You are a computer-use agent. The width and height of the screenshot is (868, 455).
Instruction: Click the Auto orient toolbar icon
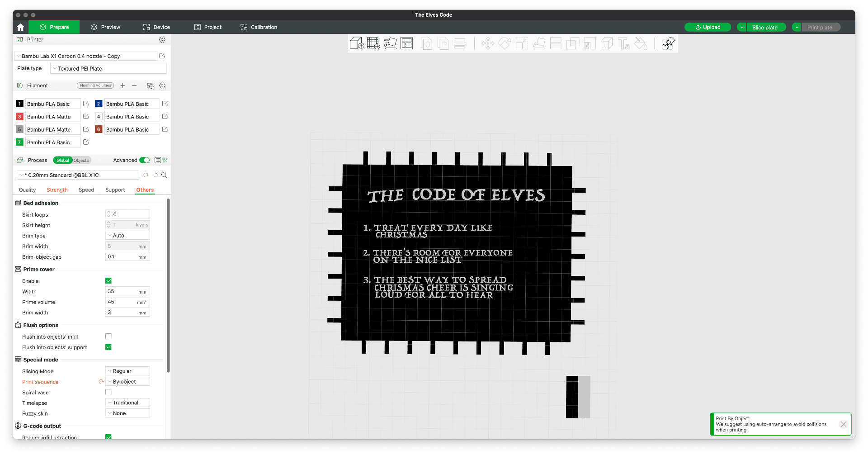(x=390, y=43)
